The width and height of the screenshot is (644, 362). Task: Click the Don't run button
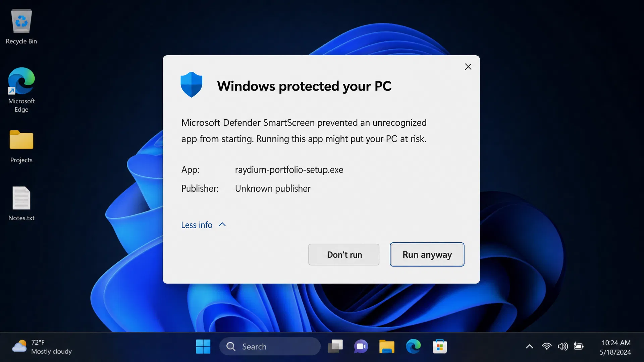[x=344, y=255]
